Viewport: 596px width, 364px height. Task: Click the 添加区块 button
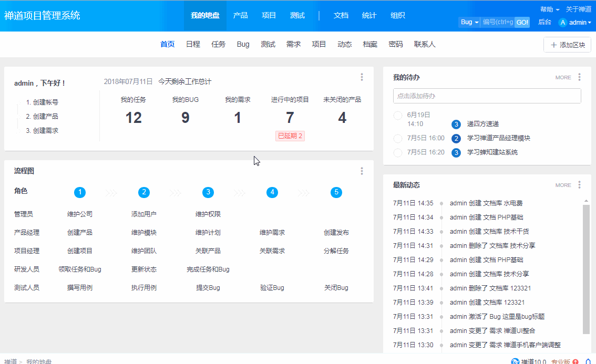pos(567,45)
